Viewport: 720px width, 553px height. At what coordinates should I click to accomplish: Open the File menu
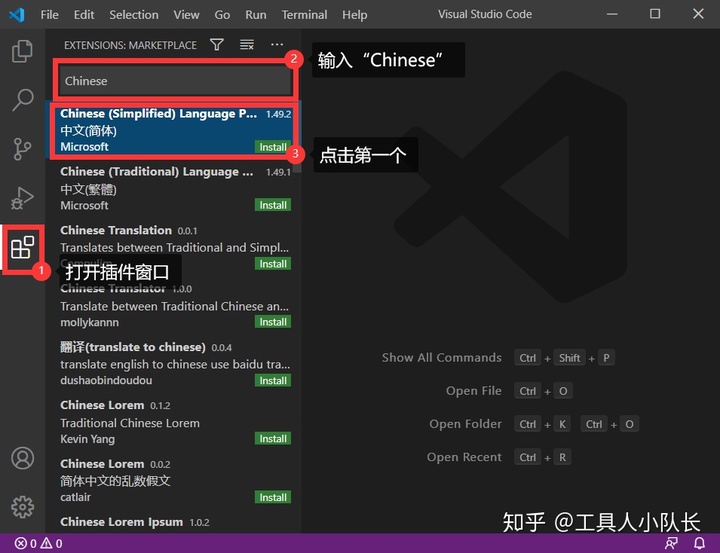pos(49,15)
